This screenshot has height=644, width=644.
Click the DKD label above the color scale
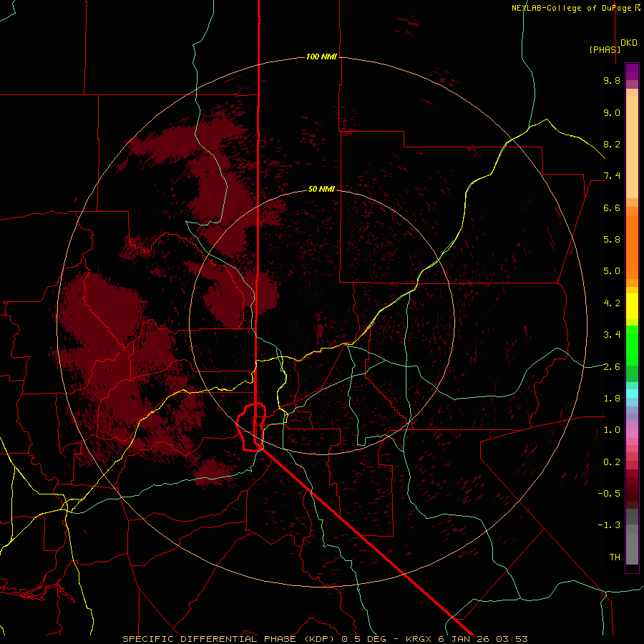[x=629, y=43]
